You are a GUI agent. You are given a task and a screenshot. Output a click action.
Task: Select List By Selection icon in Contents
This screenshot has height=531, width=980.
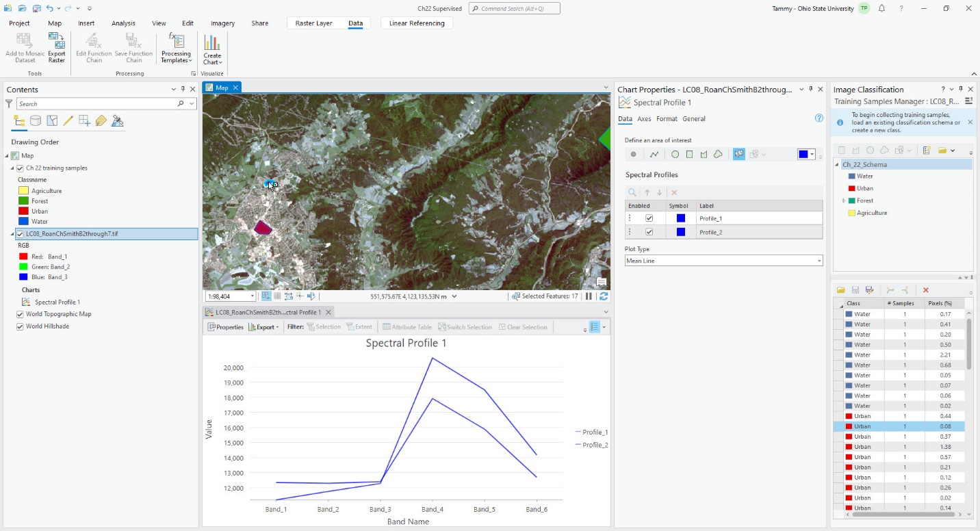point(52,121)
